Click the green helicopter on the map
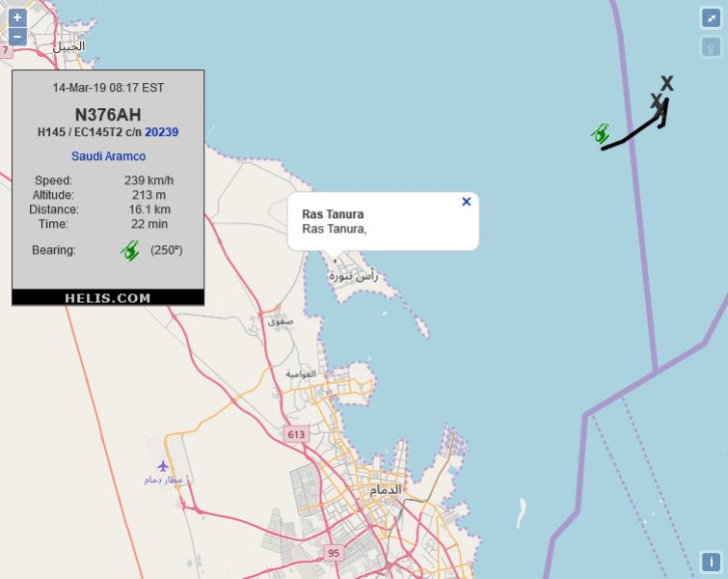728x579 pixels. pyautogui.click(x=601, y=133)
